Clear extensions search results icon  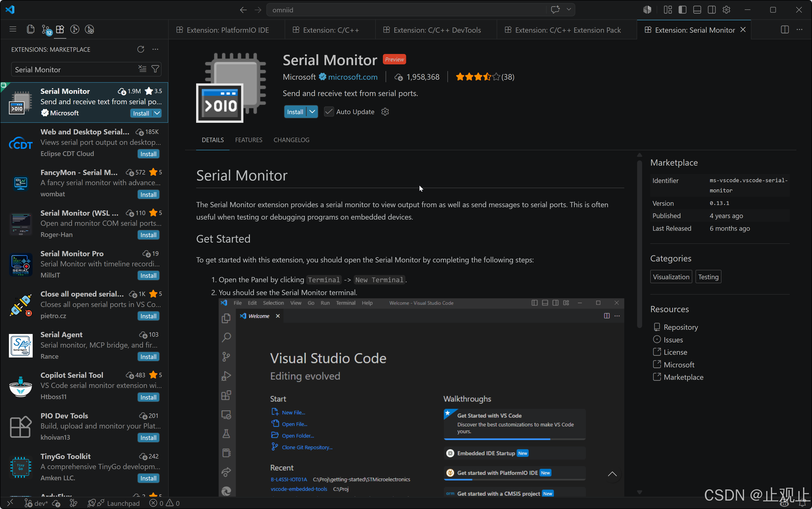(x=142, y=69)
